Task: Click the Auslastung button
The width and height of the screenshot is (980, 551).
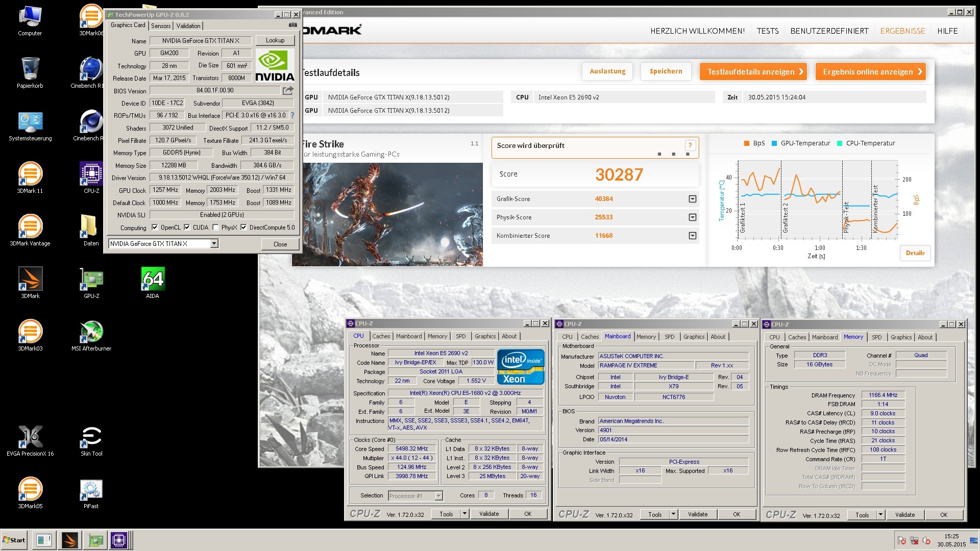Action: pyautogui.click(x=607, y=71)
